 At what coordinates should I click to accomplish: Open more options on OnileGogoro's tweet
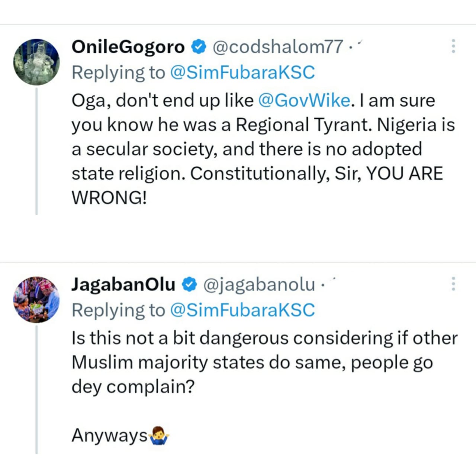453,46
